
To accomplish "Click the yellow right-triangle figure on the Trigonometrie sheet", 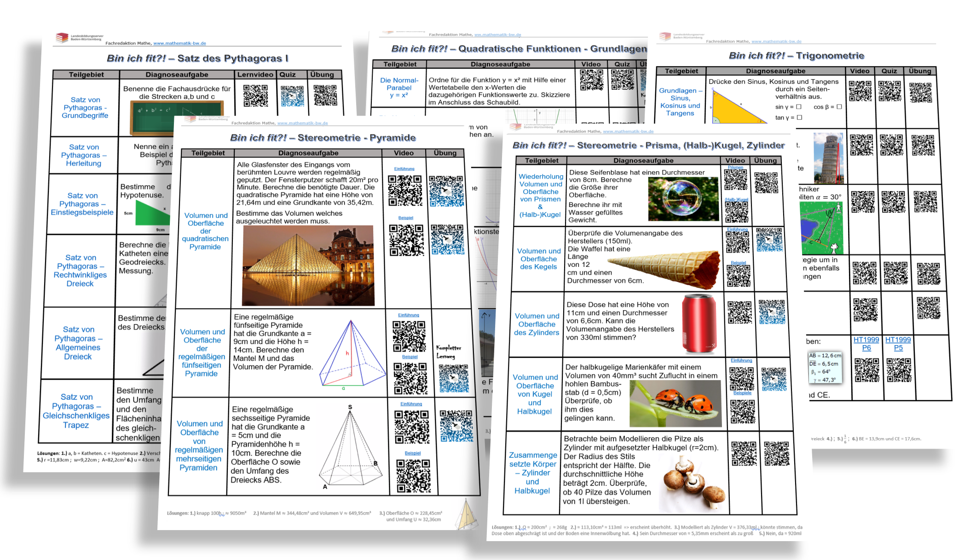I will pyautogui.click(x=739, y=106).
